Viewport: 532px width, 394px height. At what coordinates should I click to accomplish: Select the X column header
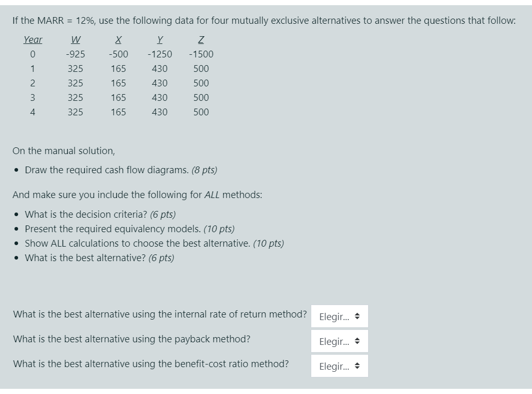tap(117, 39)
